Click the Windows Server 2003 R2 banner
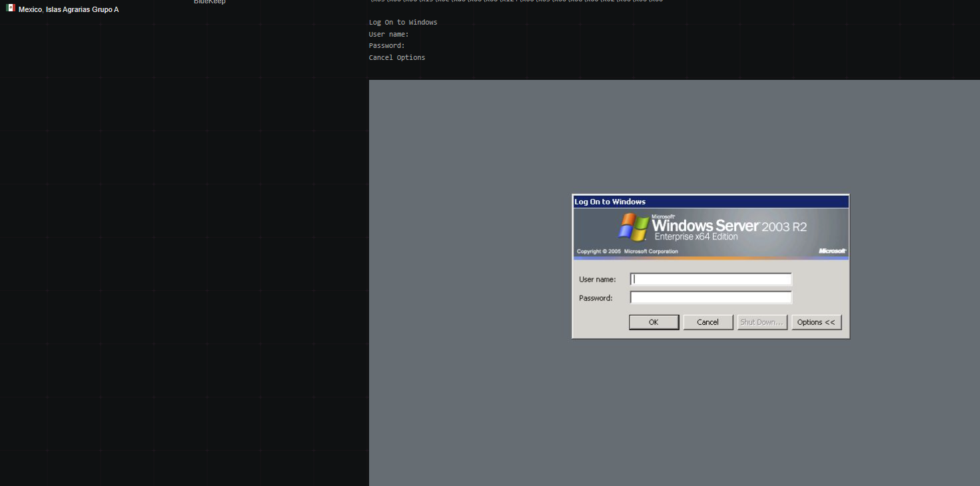 click(711, 234)
